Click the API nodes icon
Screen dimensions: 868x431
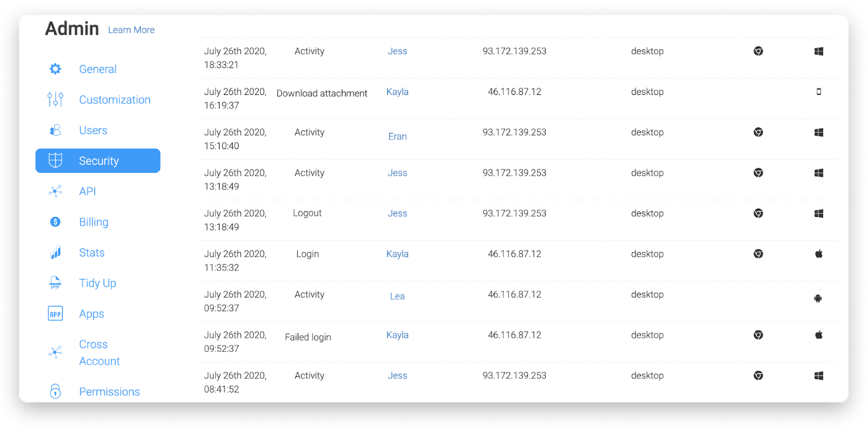55,192
